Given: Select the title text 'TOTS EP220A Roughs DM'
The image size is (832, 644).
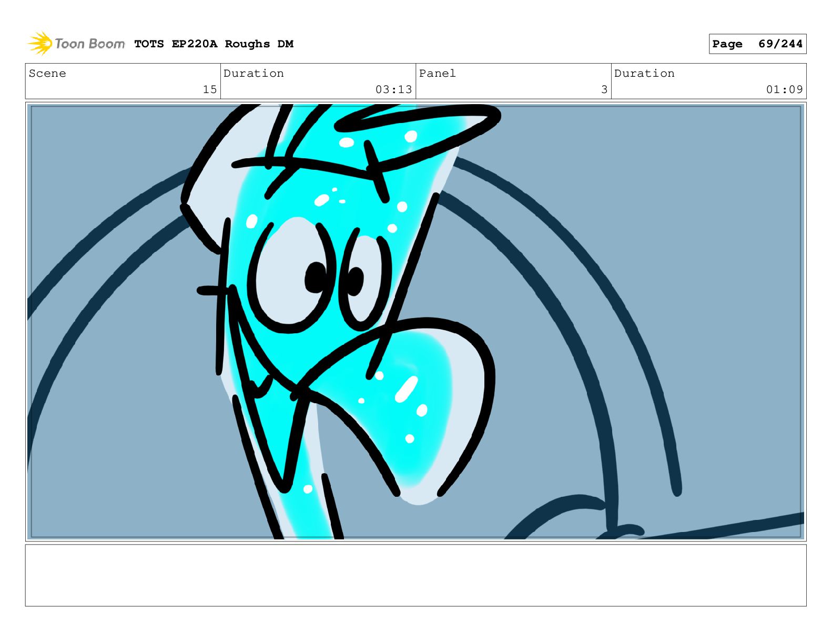Looking at the screenshot, I should [214, 44].
